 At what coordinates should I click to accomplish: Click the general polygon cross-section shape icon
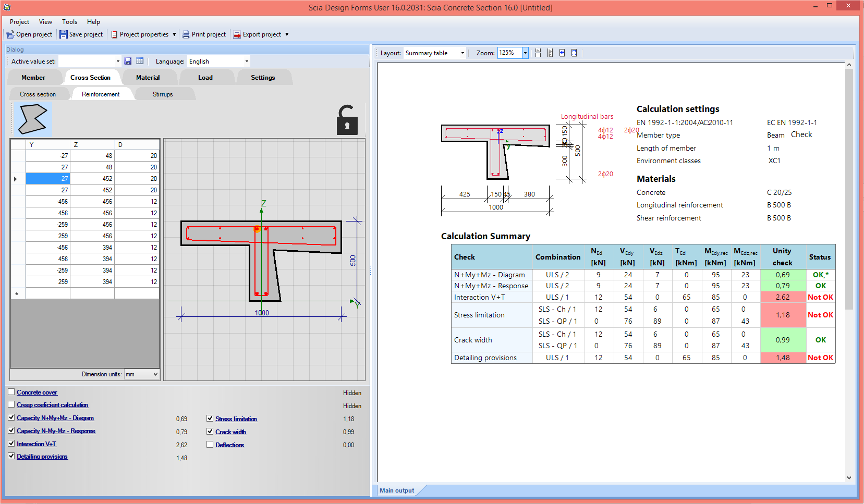pyautogui.click(x=32, y=119)
